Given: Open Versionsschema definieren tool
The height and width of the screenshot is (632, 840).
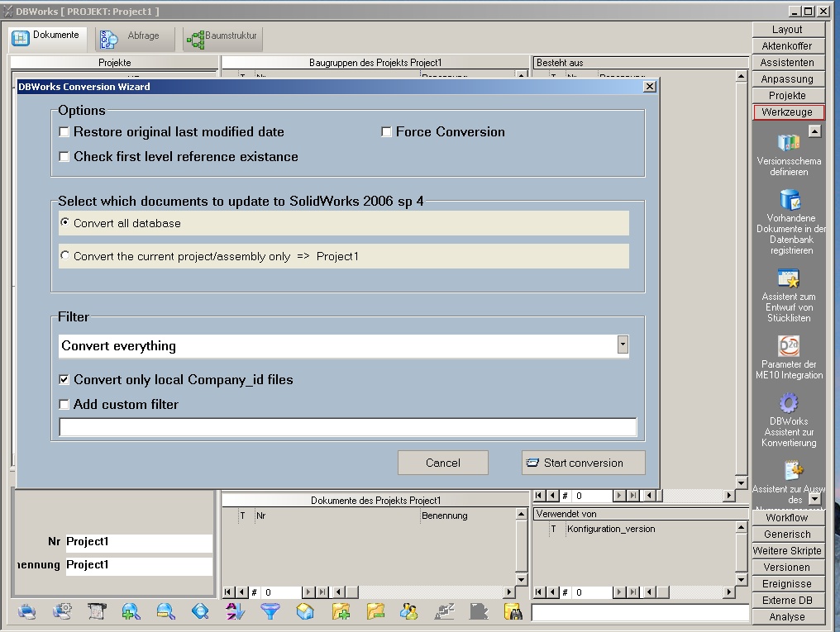Looking at the screenshot, I should [x=789, y=144].
